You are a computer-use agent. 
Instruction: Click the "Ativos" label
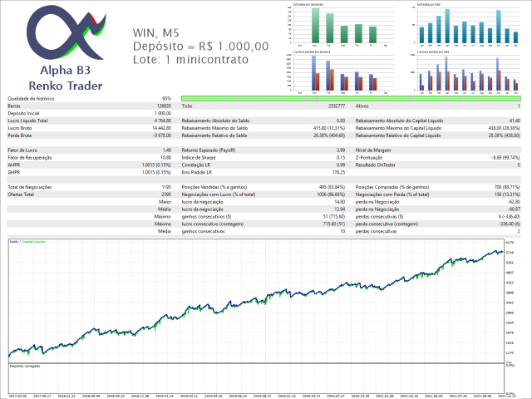tap(362, 106)
